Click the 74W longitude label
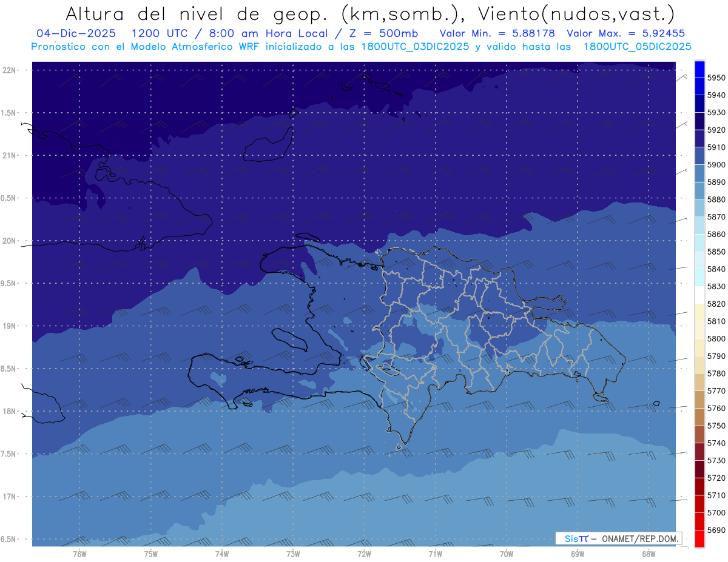The image size is (728, 562). 222,554
